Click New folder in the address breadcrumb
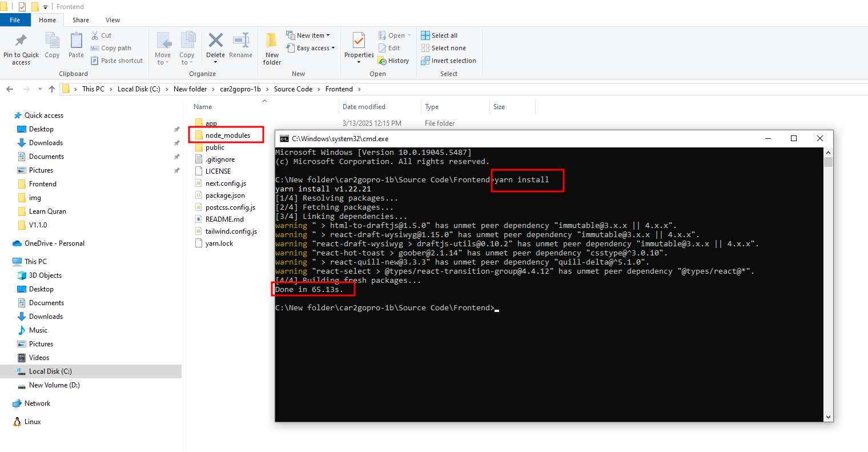The width and height of the screenshot is (868, 452). click(190, 89)
